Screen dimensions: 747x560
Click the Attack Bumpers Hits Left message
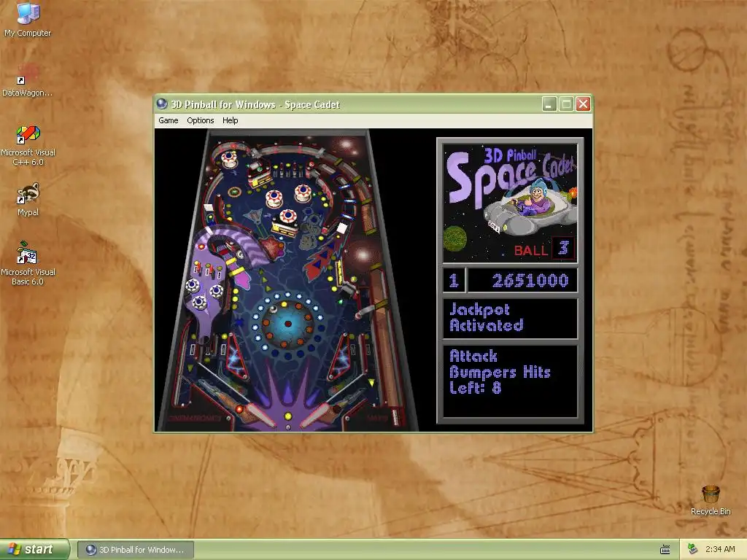click(500, 372)
